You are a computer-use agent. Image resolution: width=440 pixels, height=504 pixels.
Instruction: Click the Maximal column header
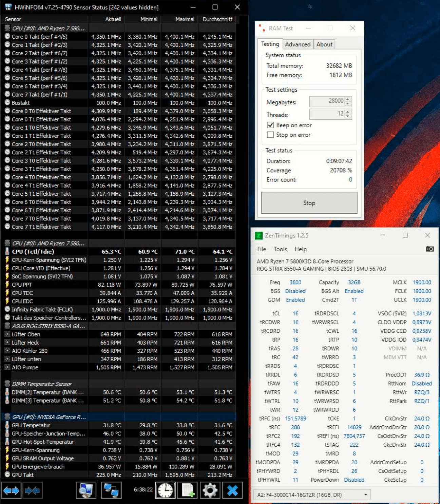tap(179, 19)
